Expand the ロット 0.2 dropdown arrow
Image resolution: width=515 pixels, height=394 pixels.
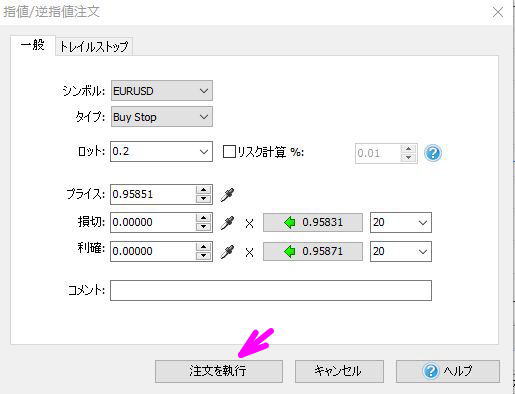[204, 152]
